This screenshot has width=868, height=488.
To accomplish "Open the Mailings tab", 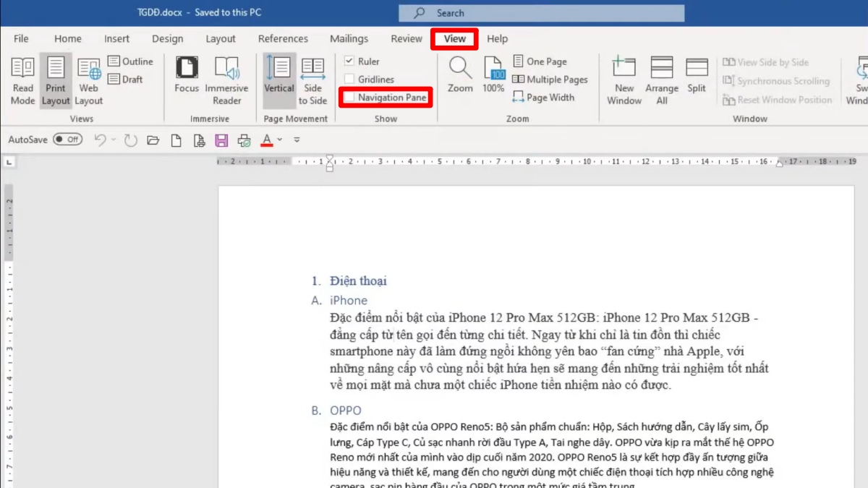I will [349, 38].
